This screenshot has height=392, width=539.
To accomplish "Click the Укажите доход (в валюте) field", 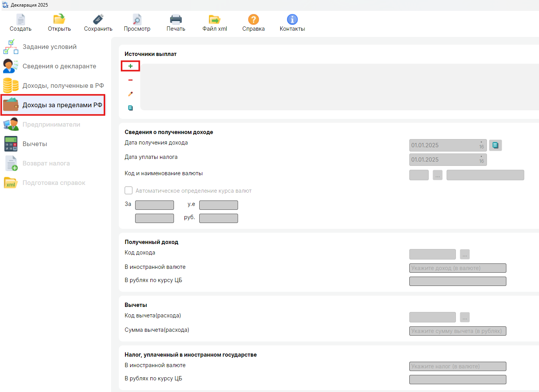I will 457,268.
